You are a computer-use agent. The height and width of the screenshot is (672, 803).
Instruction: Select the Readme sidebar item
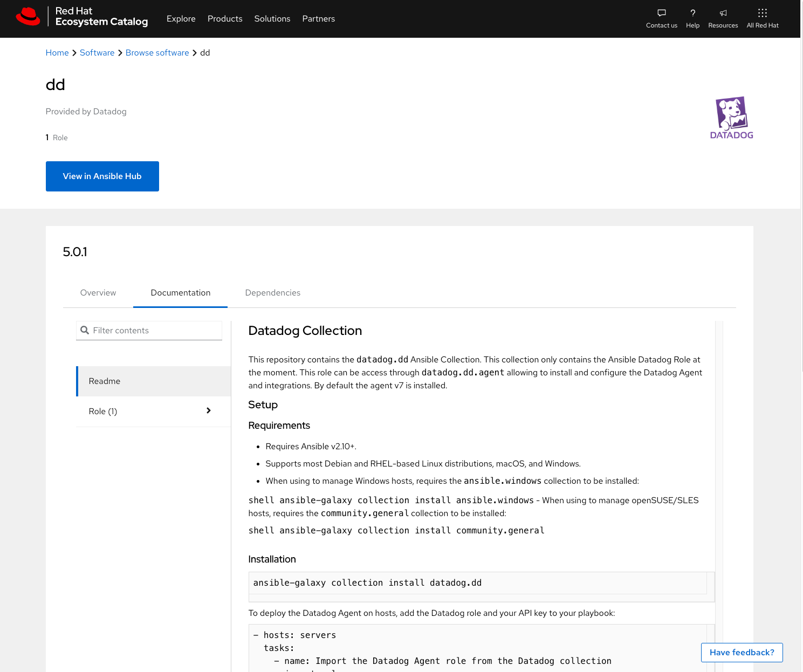104,381
